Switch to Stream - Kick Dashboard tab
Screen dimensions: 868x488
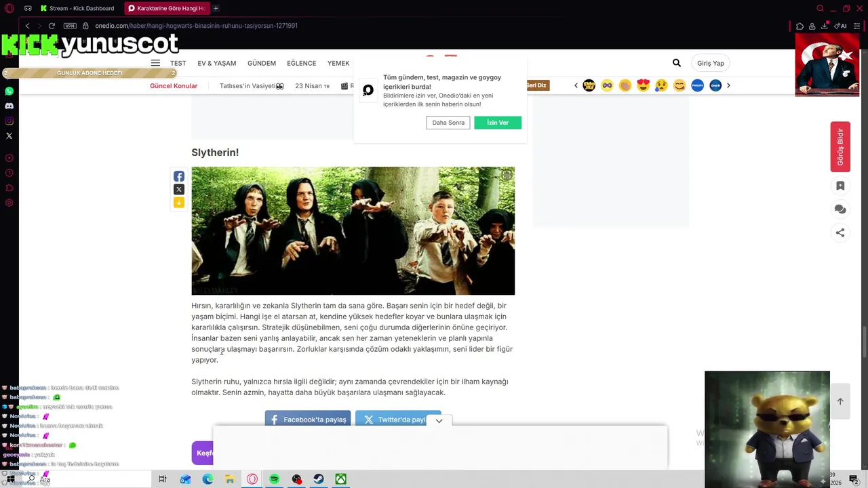(77, 8)
